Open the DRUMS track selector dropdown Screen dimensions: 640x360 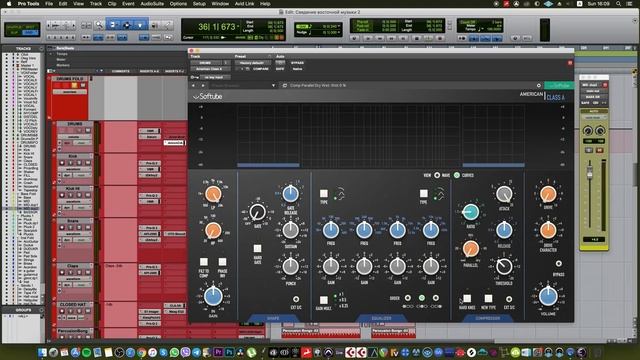(206, 63)
